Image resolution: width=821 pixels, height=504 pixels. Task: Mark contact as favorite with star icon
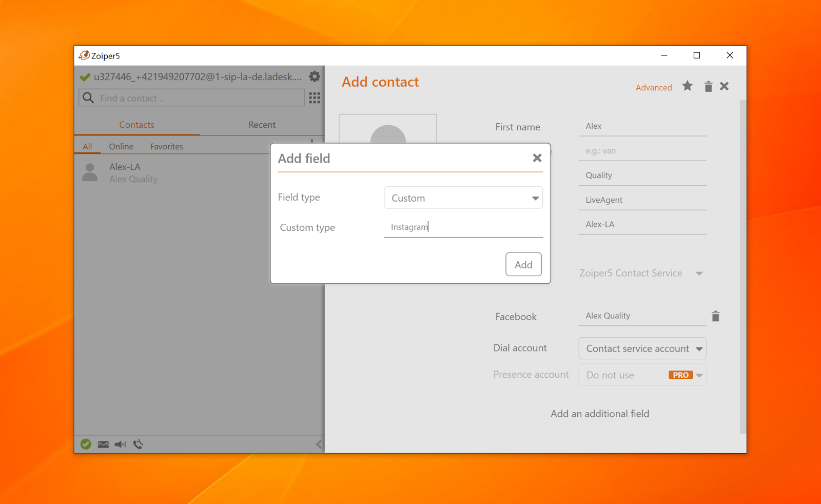coord(687,86)
